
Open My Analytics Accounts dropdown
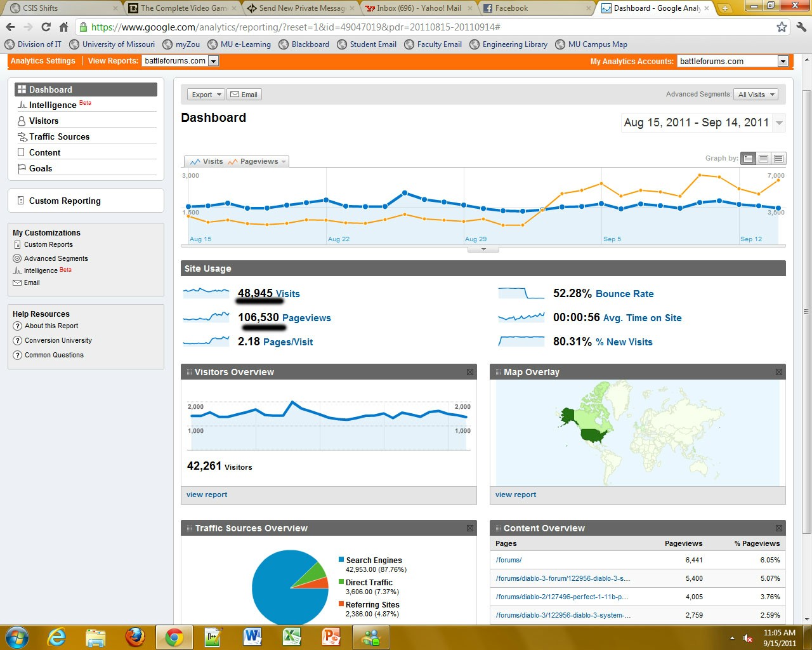pyautogui.click(x=733, y=61)
